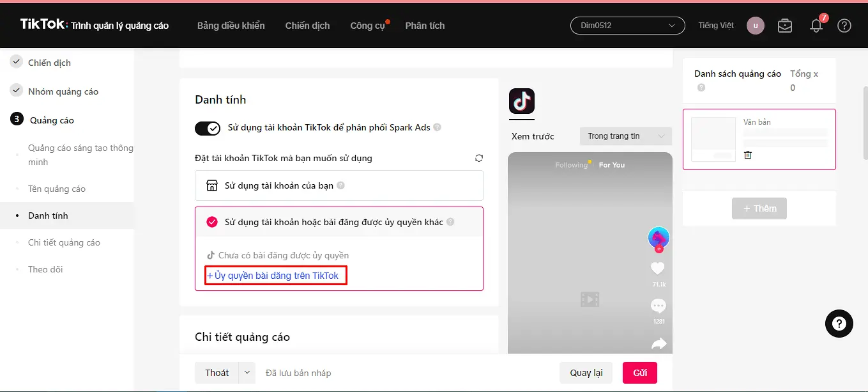This screenshot has width=868, height=392.
Task: Show Spark Ads info tooltip icon
Action: (438, 127)
